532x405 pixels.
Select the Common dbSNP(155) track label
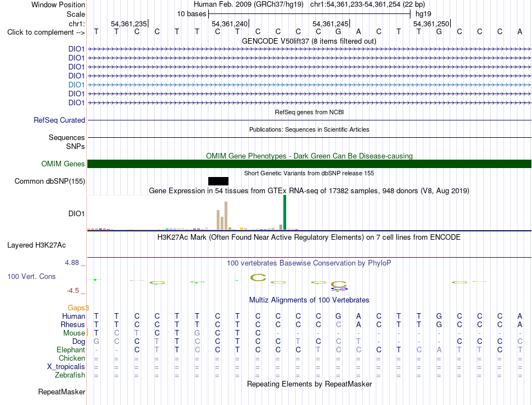[x=49, y=181]
